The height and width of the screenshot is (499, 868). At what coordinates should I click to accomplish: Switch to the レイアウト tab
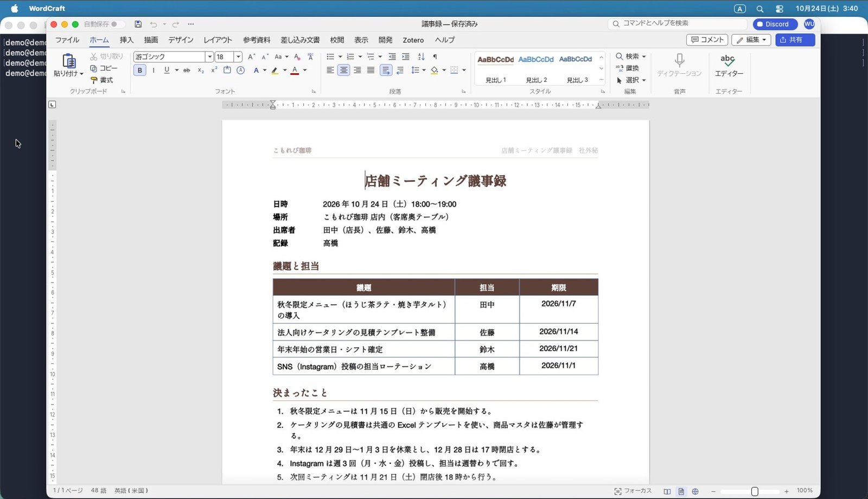click(218, 40)
